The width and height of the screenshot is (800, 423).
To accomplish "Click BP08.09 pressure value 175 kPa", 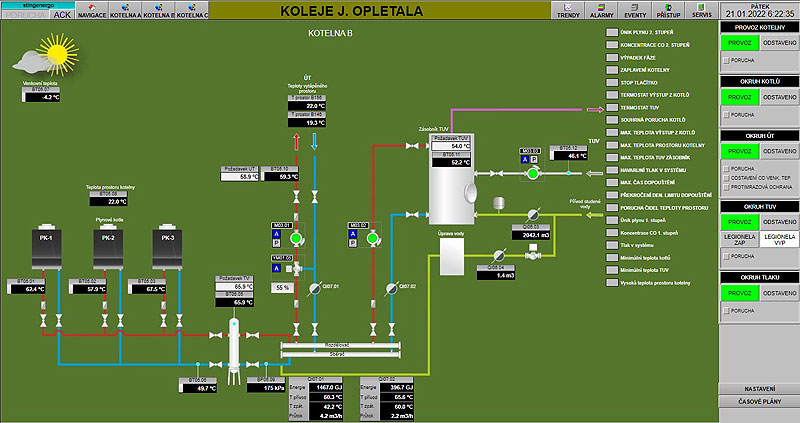I will 266,388.
